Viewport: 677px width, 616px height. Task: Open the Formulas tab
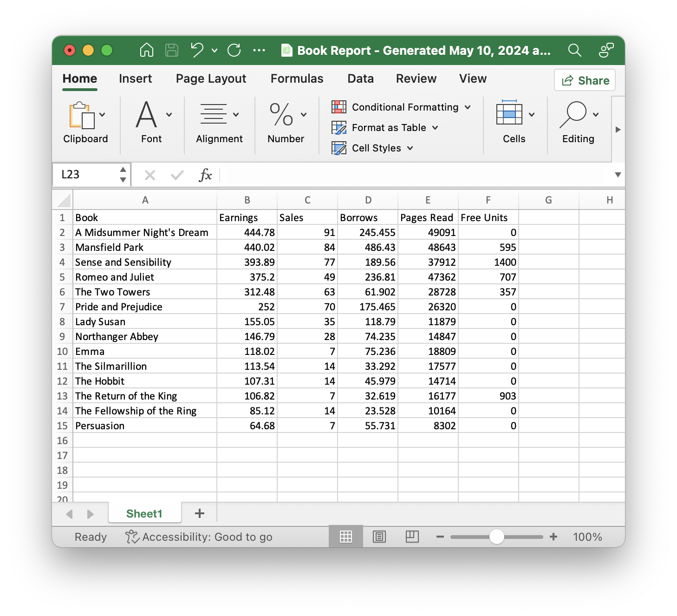tap(297, 79)
